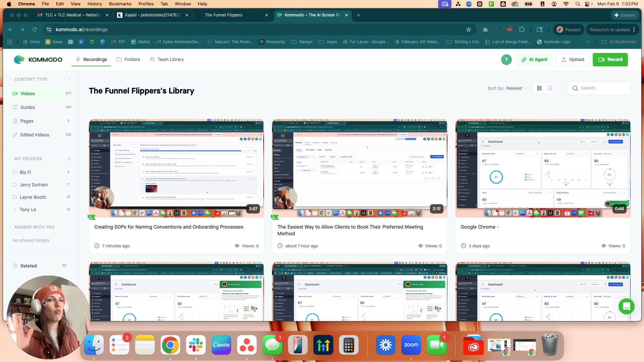Viewport: 644px width, 362px height.
Task: Open the Layne Booth folder
Action: tap(42, 197)
